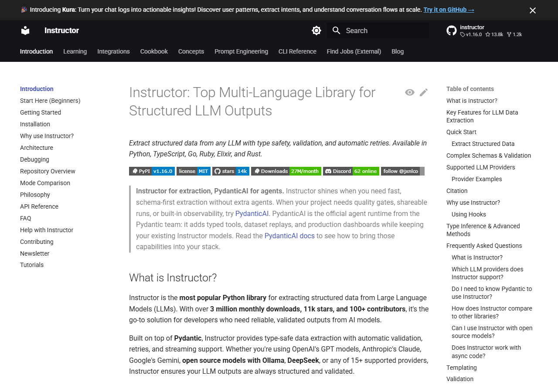Select the Concepts tab
The width and height of the screenshot is (558, 392).
(x=191, y=51)
